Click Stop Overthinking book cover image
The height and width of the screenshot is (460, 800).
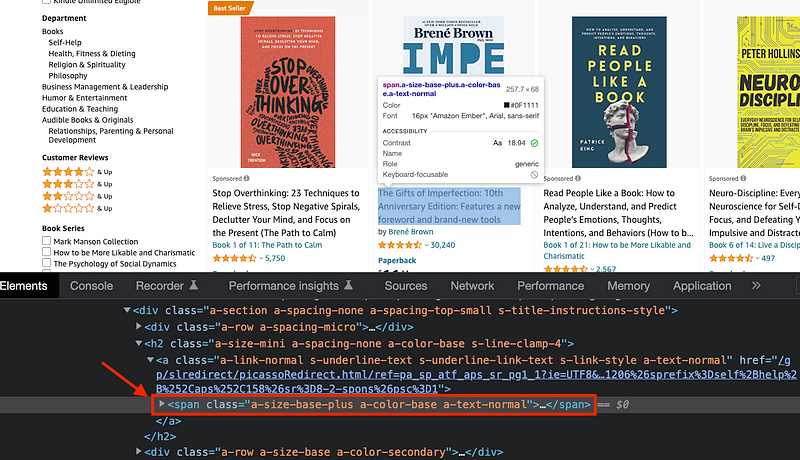click(x=288, y=92)
